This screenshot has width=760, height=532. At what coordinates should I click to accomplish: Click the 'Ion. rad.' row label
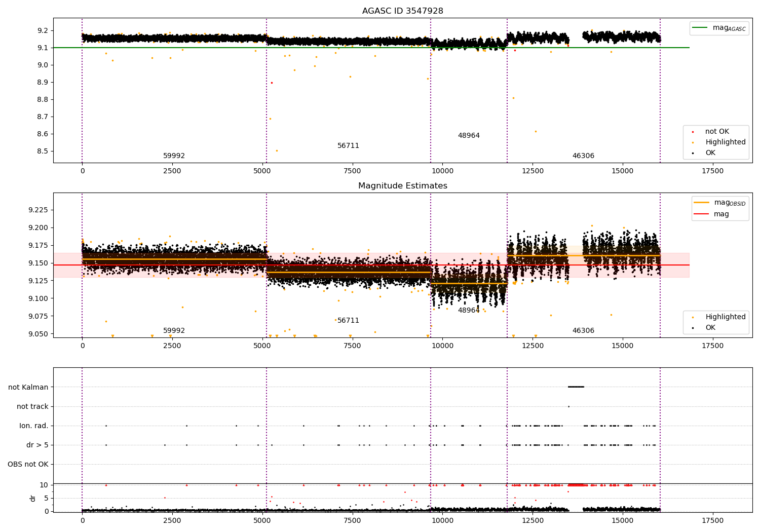(34, 426)
